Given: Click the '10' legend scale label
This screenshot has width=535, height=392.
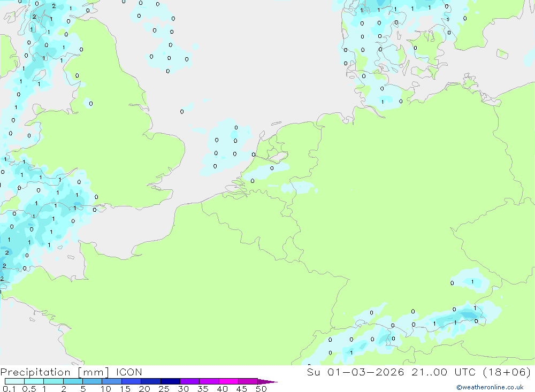Looking at the screenshot, I should pyautogui.click(x=106, y=389).
